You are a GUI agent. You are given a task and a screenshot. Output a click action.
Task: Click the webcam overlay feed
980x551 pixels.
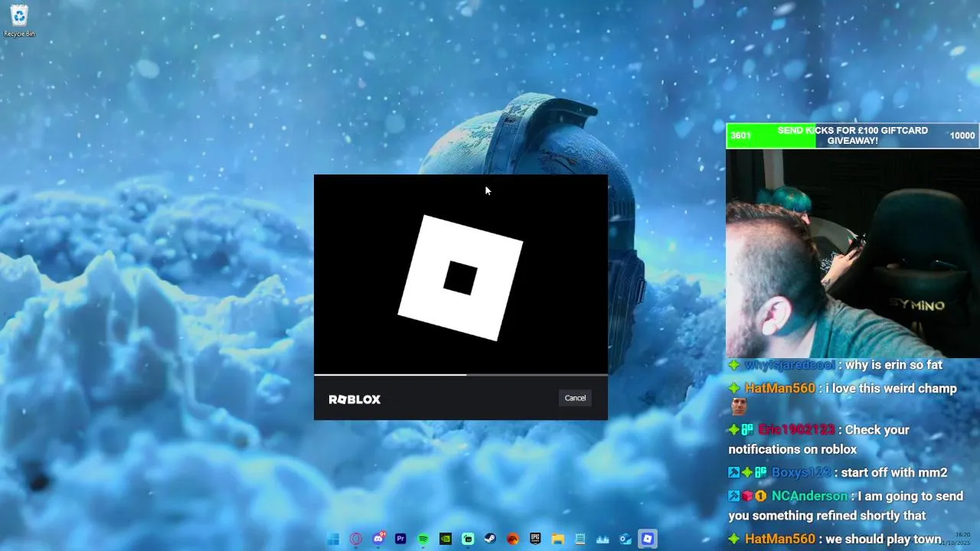(x=852, y=253)
